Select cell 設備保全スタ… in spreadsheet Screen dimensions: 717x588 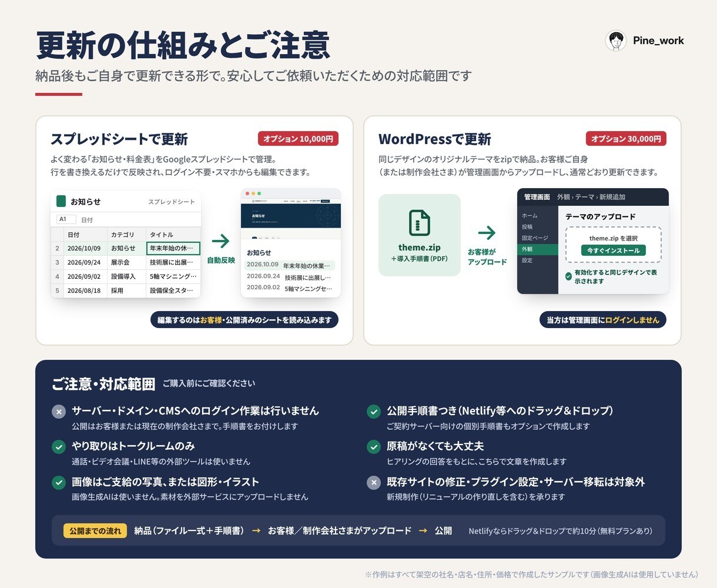173,290
